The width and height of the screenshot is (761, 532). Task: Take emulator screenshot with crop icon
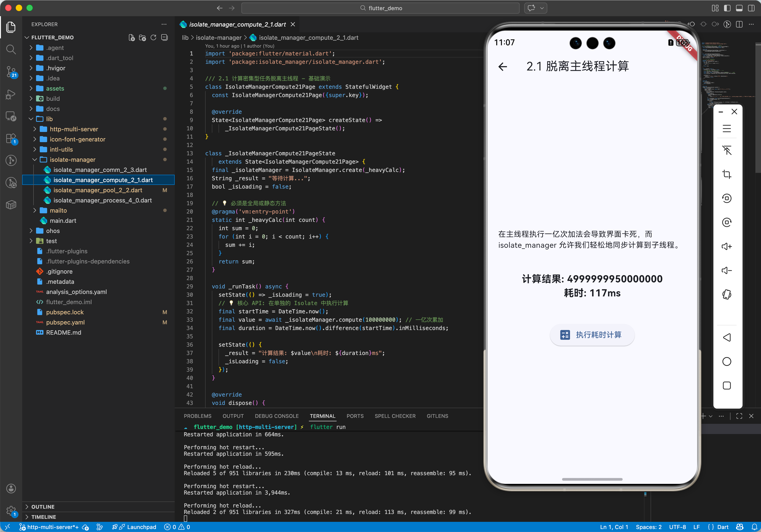727,174
